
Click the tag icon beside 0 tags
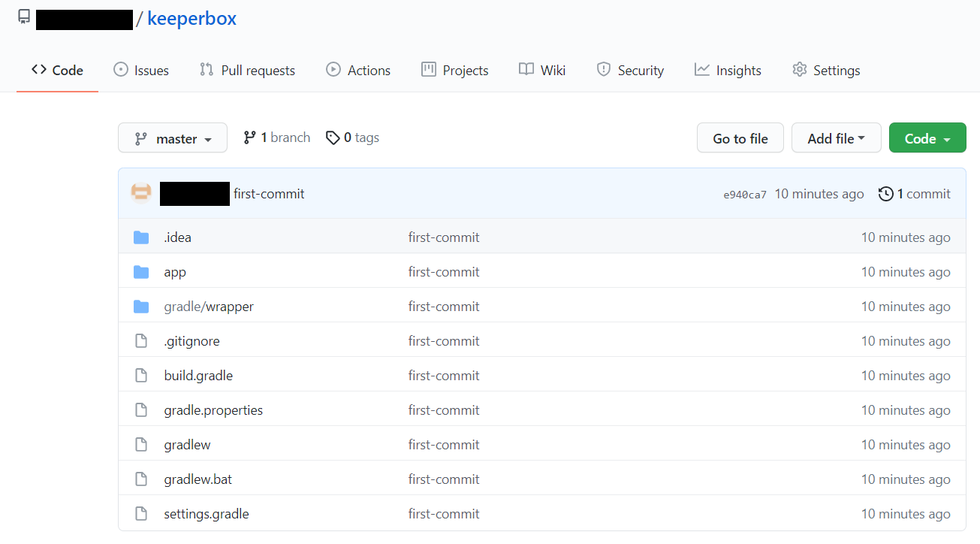(333, 138)
